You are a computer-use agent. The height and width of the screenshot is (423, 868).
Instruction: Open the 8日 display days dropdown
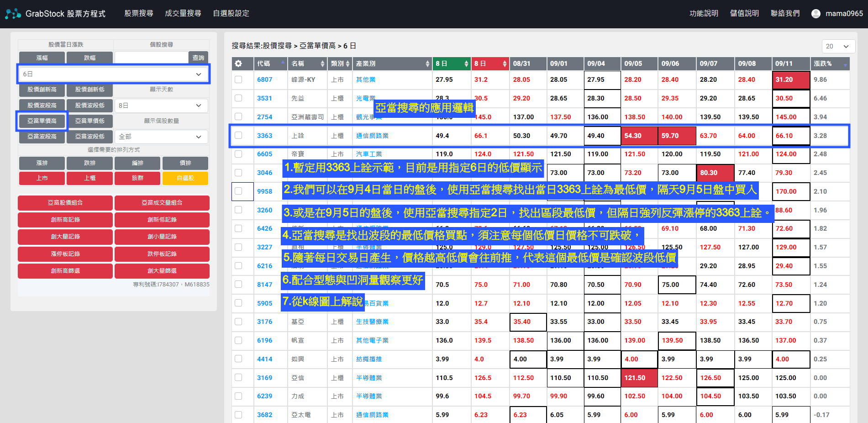click(x=161, y=106)
